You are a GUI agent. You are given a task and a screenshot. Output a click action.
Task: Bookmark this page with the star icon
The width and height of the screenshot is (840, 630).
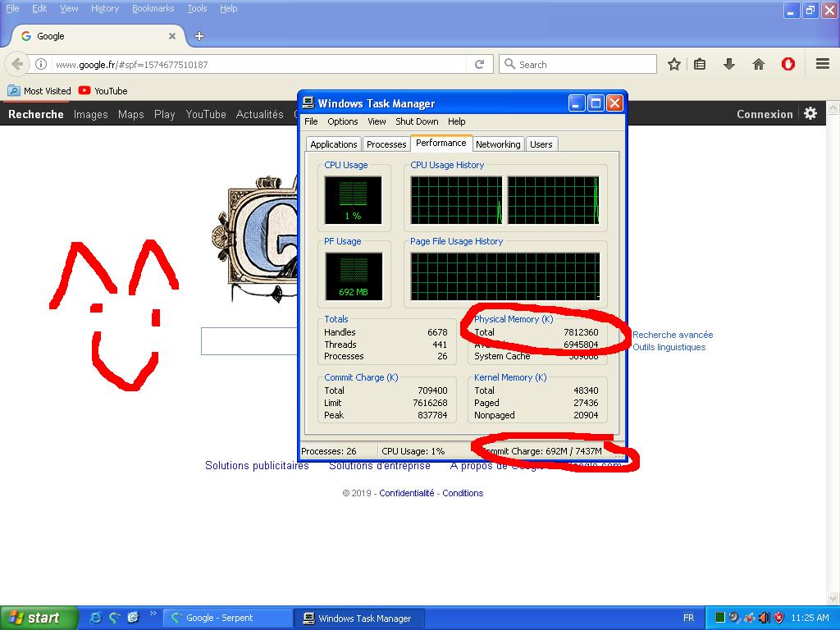click(x=674, y=64)
